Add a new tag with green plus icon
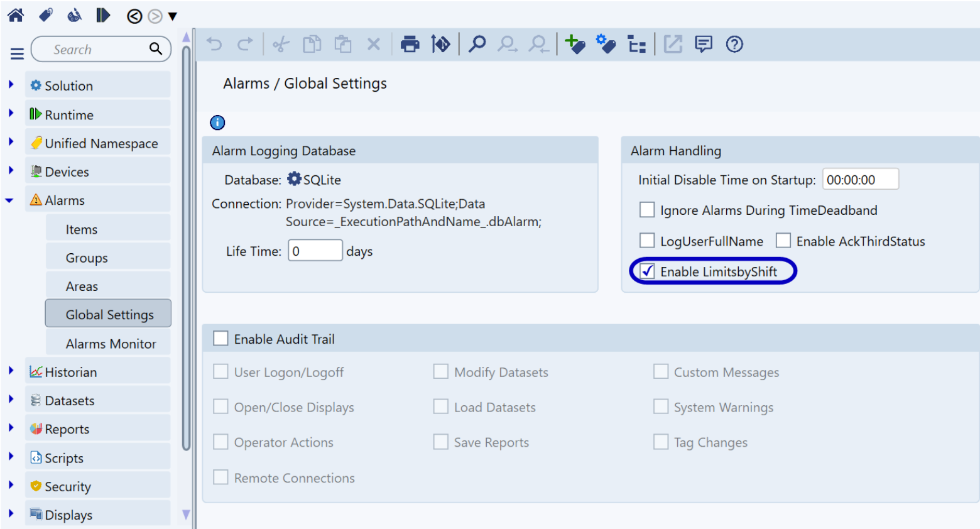This screenshot has width=980, height=529. [575, 44]
